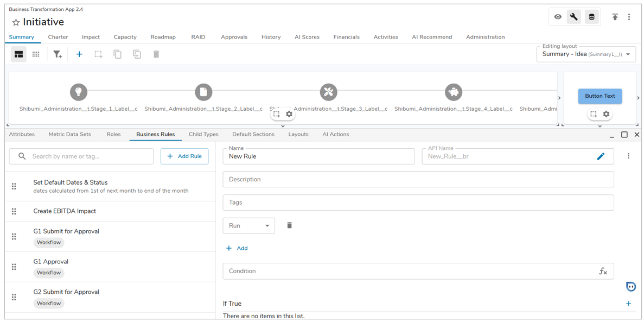
Task: Delete the Run trigger with trash icon
Action: (x=289, y=225)
